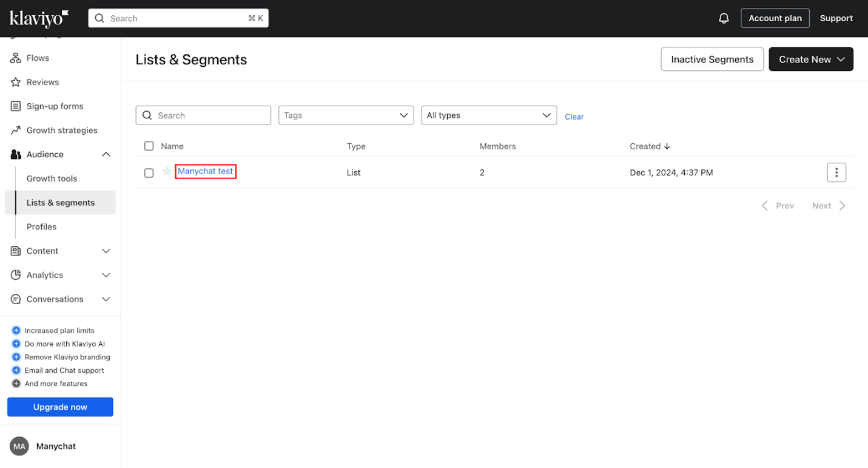
Task: Open Growth tools from the sidebar
Action: coord(52,178)
